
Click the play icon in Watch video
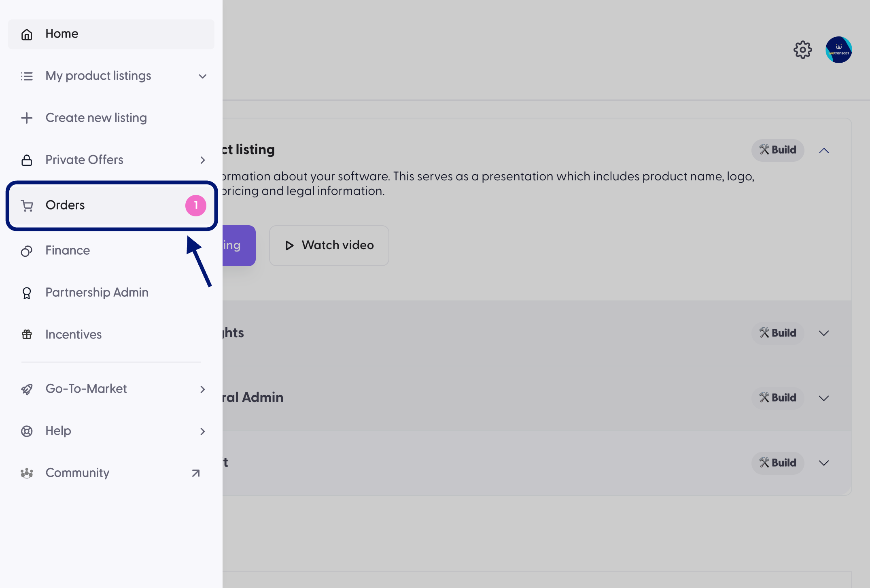(x=289, y=245)
